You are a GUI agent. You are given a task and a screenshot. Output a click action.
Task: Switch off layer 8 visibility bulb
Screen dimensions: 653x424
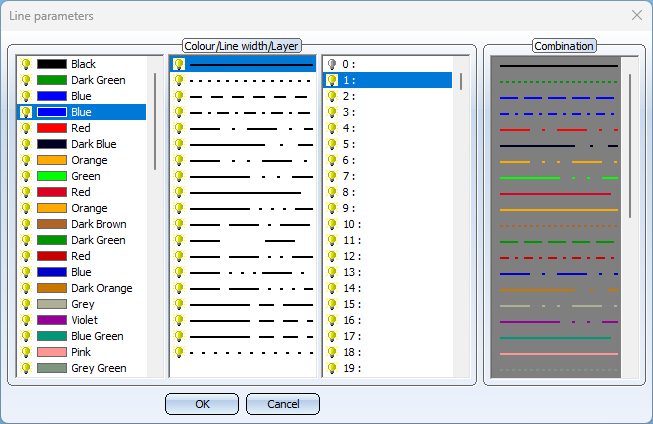[x=332, y=192]
